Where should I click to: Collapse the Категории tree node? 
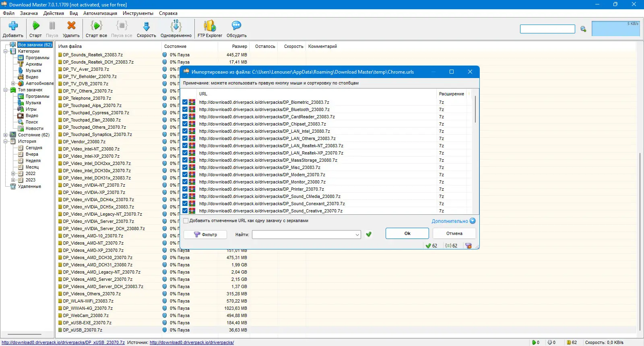(6, 51)
